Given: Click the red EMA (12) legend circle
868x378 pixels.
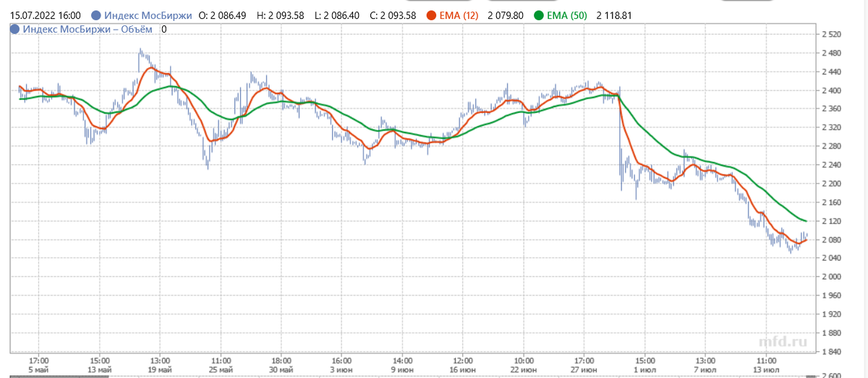Looking at the screenshot, I should [432, 15].
